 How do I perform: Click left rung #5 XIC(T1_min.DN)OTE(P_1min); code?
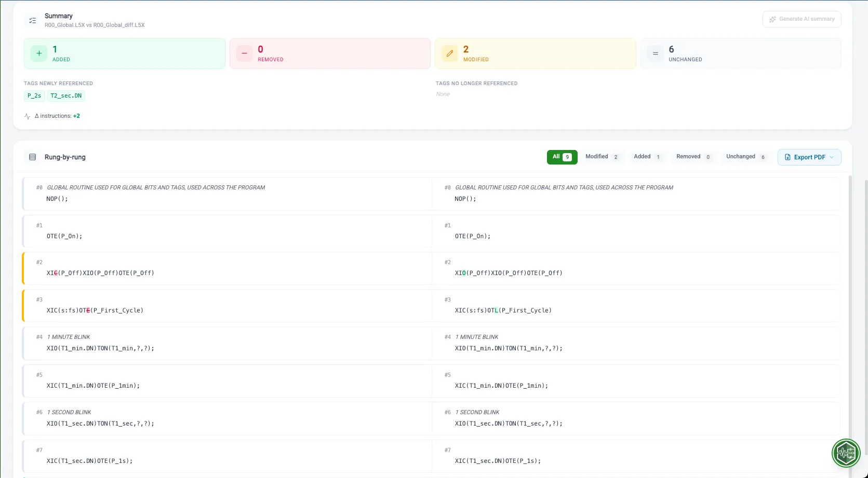(94, 386)
